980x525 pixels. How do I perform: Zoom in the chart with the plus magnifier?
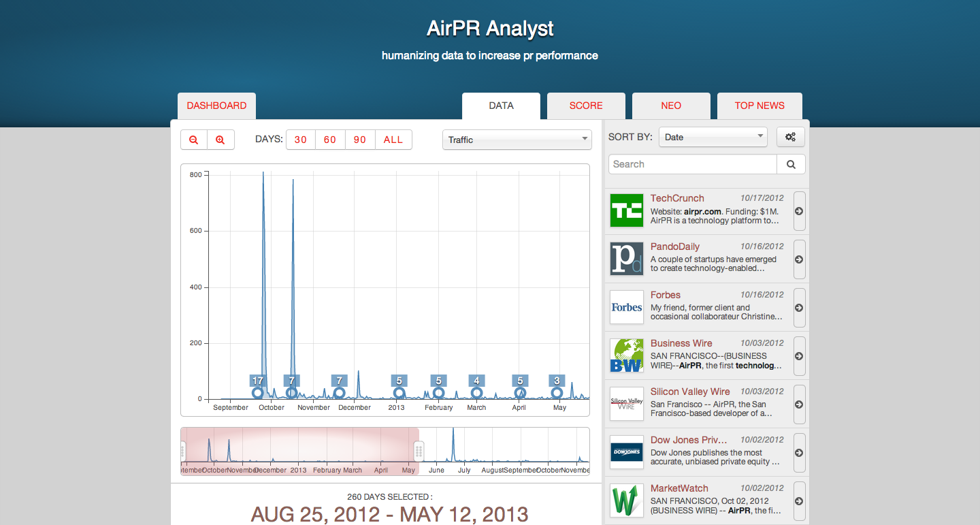tap(220, 140)
